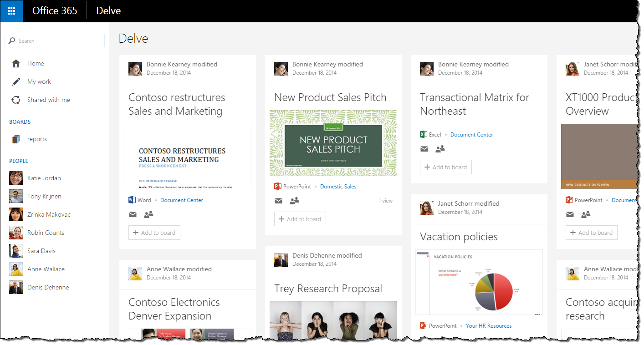Go to Home in the sidebar
This screenshot has height=345, width=644.
tap(36, 63)
